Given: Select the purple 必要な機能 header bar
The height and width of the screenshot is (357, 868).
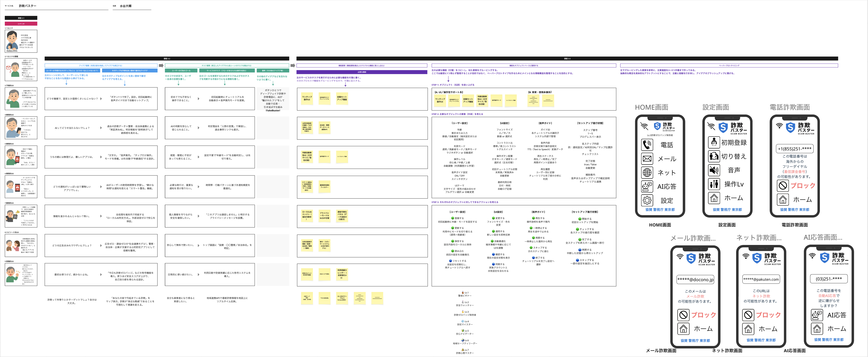Looking at the screenshot, I should tap(362, 72).
